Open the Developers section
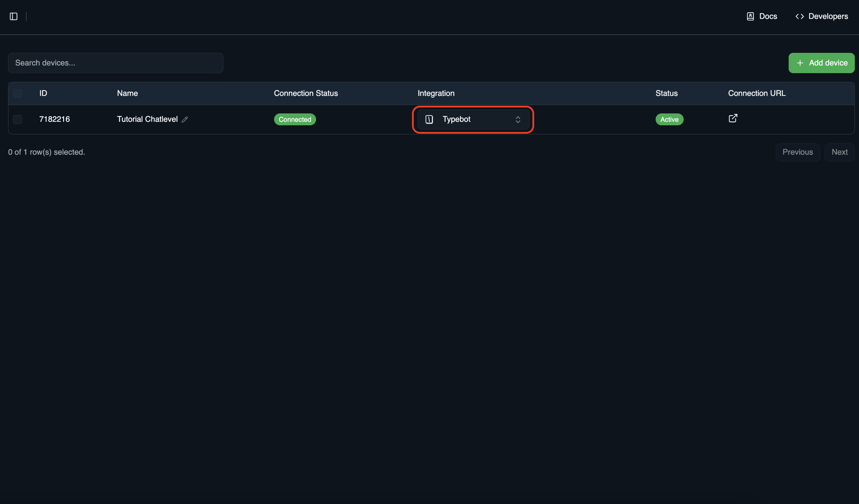Viewport: 859px width, 504px height. (x=828, y=16)
